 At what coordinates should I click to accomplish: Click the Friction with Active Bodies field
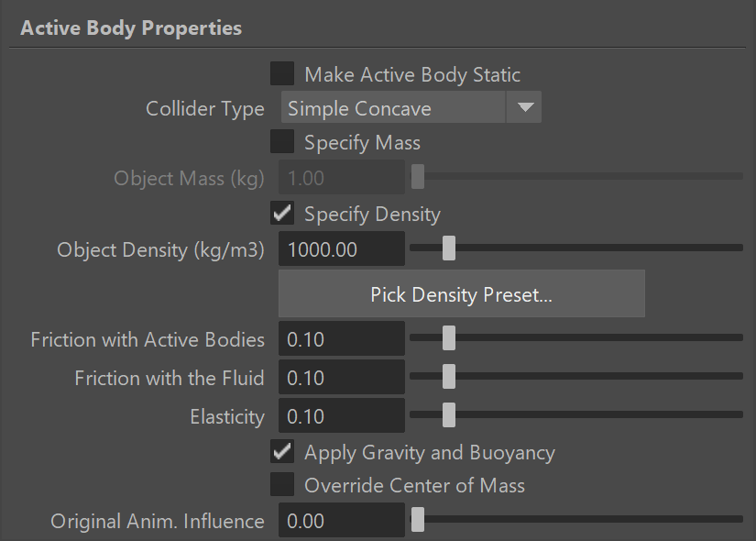coord(342,338)
